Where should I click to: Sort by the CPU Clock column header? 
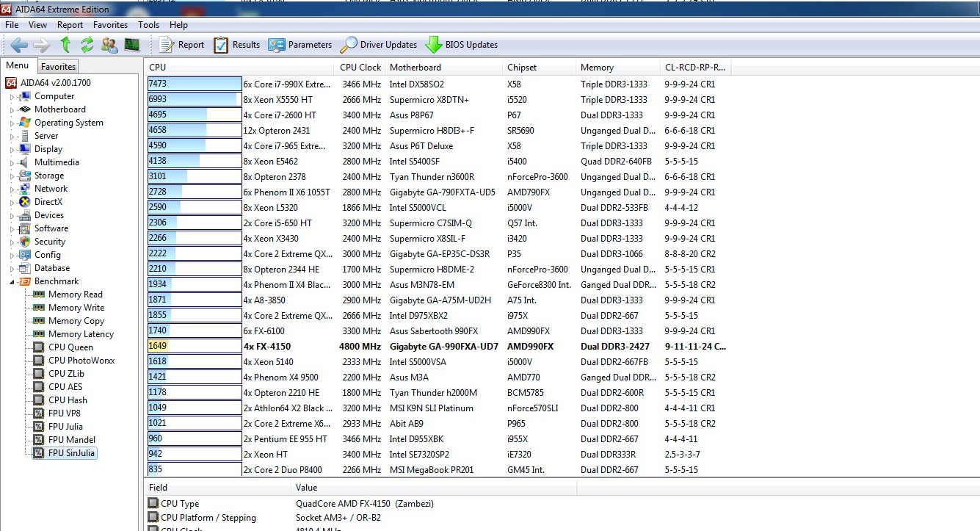coord(360,68)
